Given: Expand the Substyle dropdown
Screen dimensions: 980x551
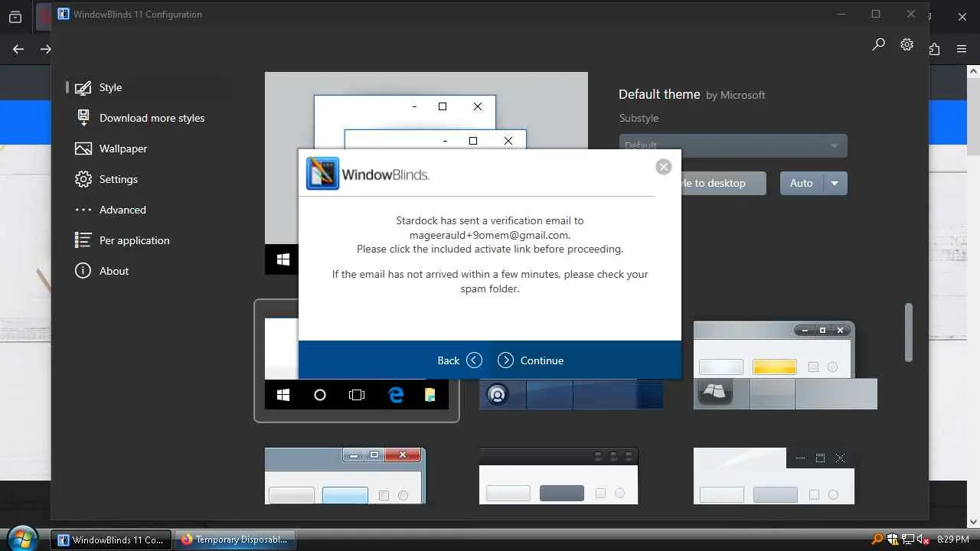Looking at the screenshot, I should 733,145.
